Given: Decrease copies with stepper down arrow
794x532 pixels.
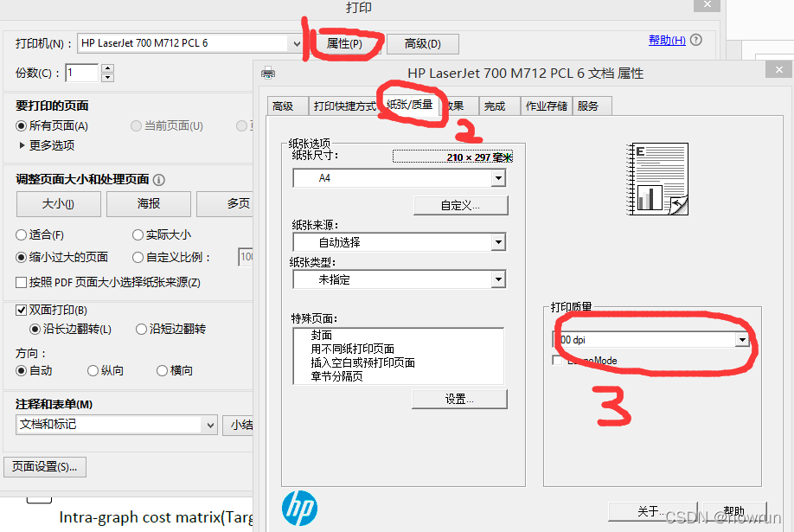Looking at the screenshot, I should (107, 78).
